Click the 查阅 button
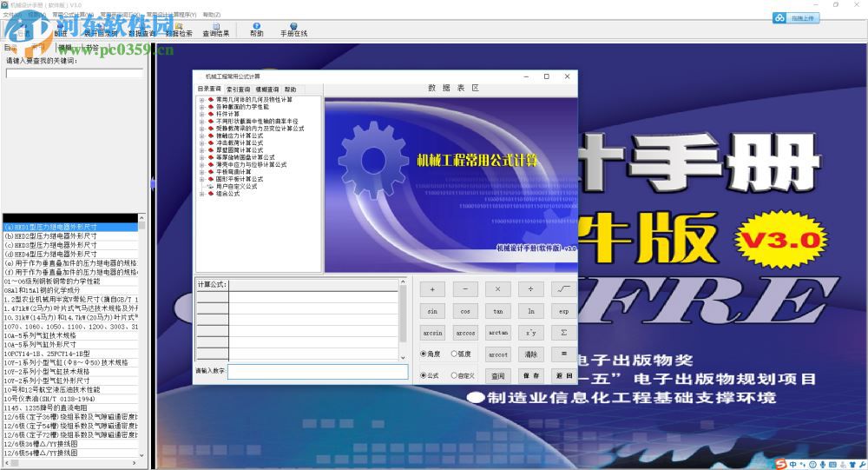The height and width of the screenshot is (470, 868). (x=497, y=376)
